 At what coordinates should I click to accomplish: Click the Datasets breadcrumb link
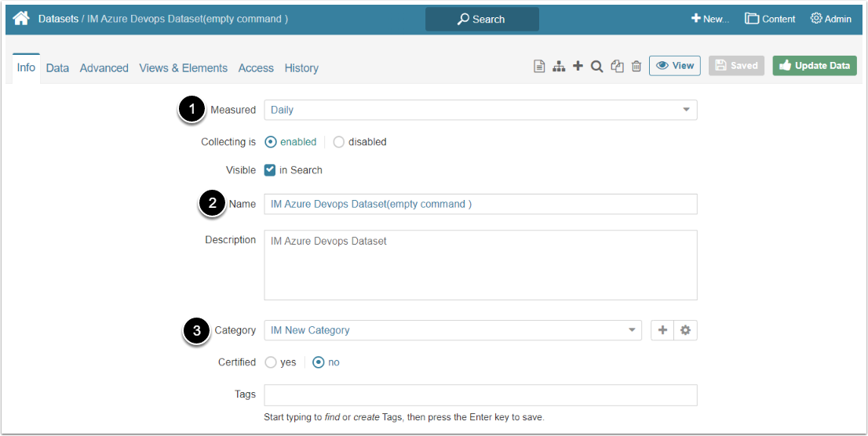58,18
